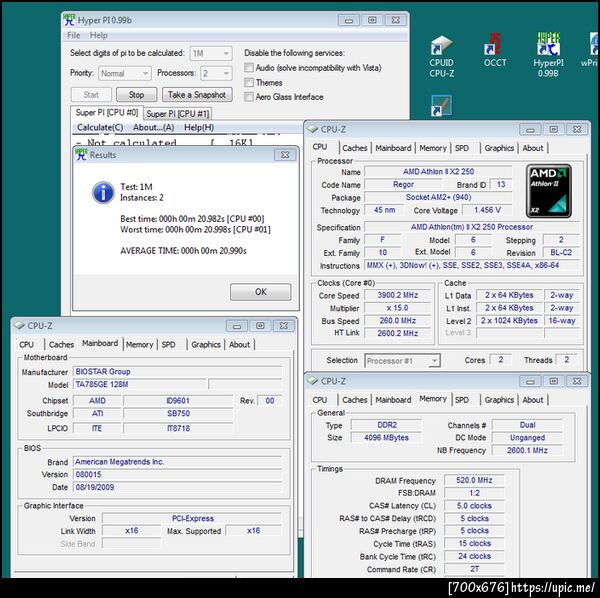Click the AMD Athlon II logo image
Image resolution: width=600 pixels, height=598 pixels.
click(x=549, y=191)
